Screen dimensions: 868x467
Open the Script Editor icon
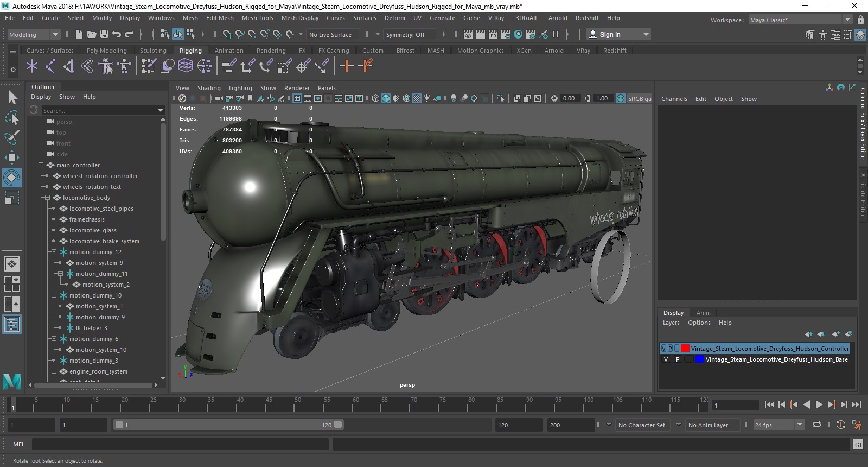click(858, 444)
